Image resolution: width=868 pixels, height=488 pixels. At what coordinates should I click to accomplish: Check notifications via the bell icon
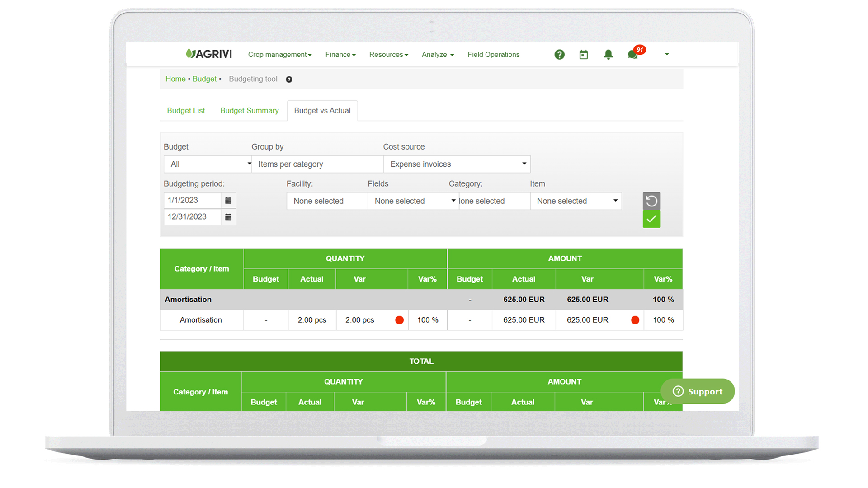(x=609, y=54)
